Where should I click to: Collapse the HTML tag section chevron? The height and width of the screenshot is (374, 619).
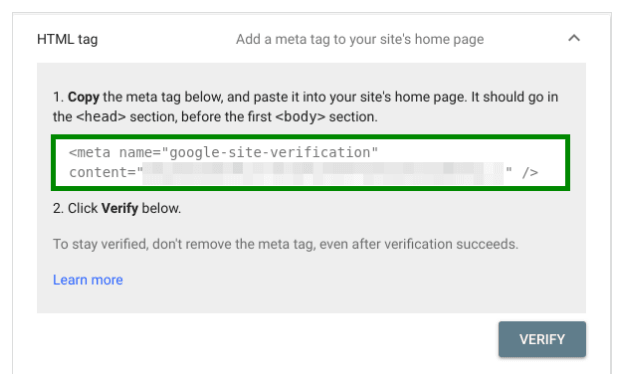[x=574, y=38]
